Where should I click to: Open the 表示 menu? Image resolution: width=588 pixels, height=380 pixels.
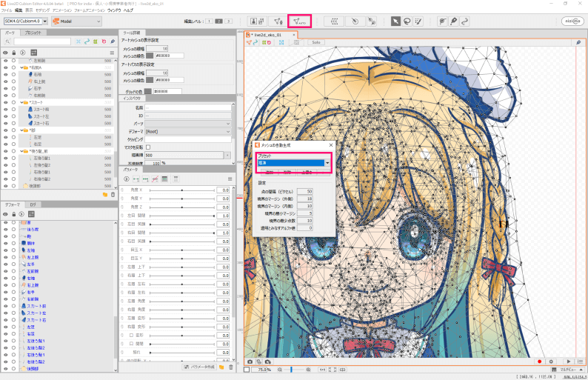pyautogui.click(x=29, y=10)
